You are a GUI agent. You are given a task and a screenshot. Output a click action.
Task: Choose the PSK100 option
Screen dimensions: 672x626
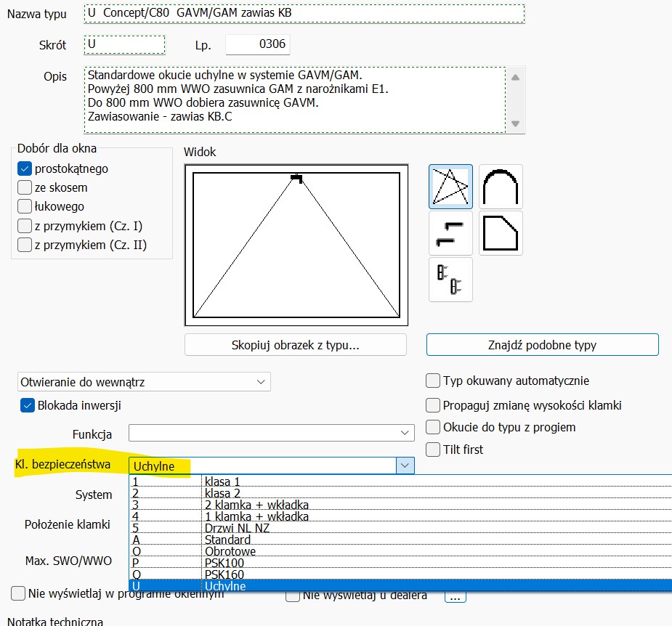click(x=400, y=563)
